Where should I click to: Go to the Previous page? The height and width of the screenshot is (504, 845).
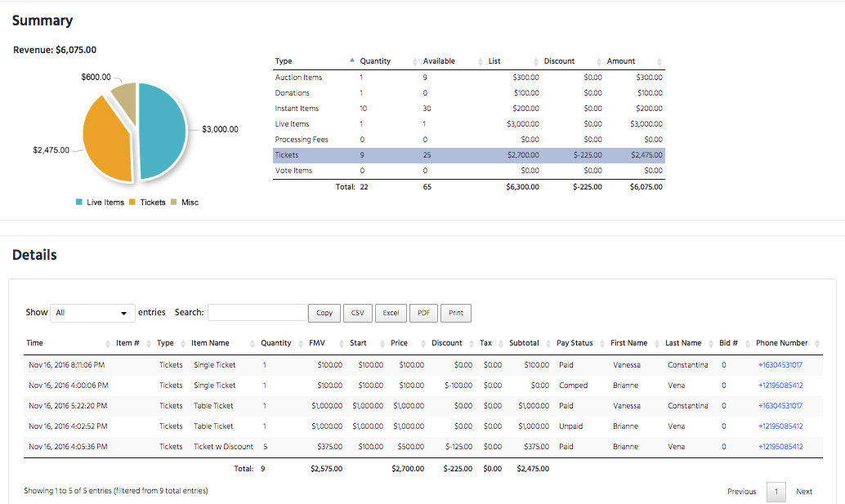741,492
